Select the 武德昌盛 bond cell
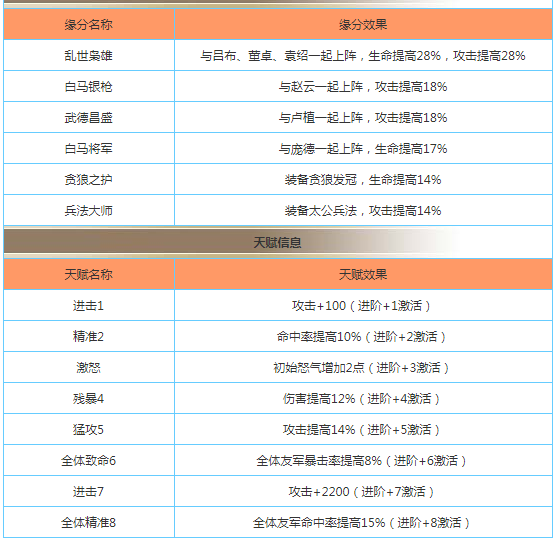This screenshot has width=557, height=543. [89, 117]
